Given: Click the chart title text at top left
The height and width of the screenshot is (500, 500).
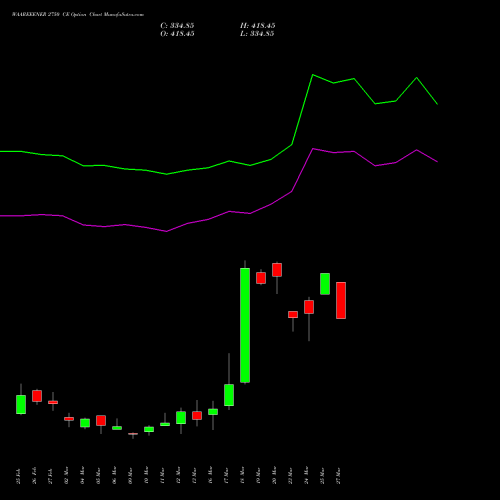Looking at the screenshot, I should 78,15.
